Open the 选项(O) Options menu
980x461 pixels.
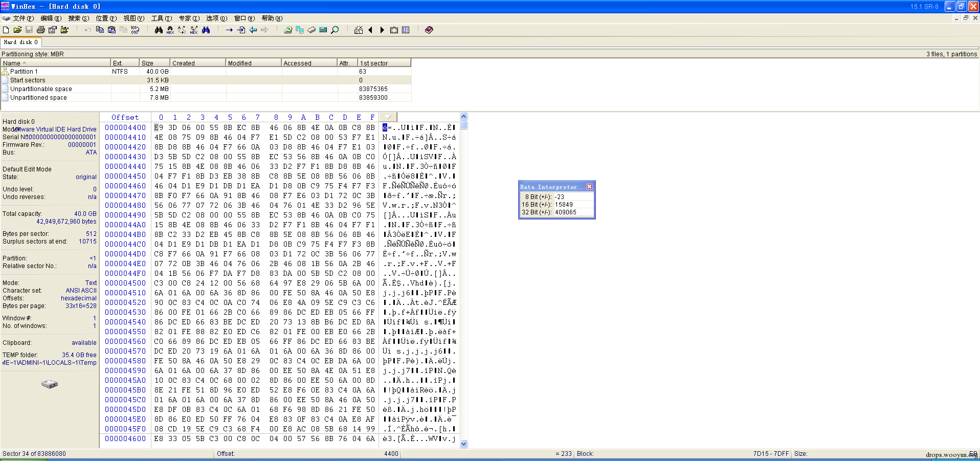[217, 18]
